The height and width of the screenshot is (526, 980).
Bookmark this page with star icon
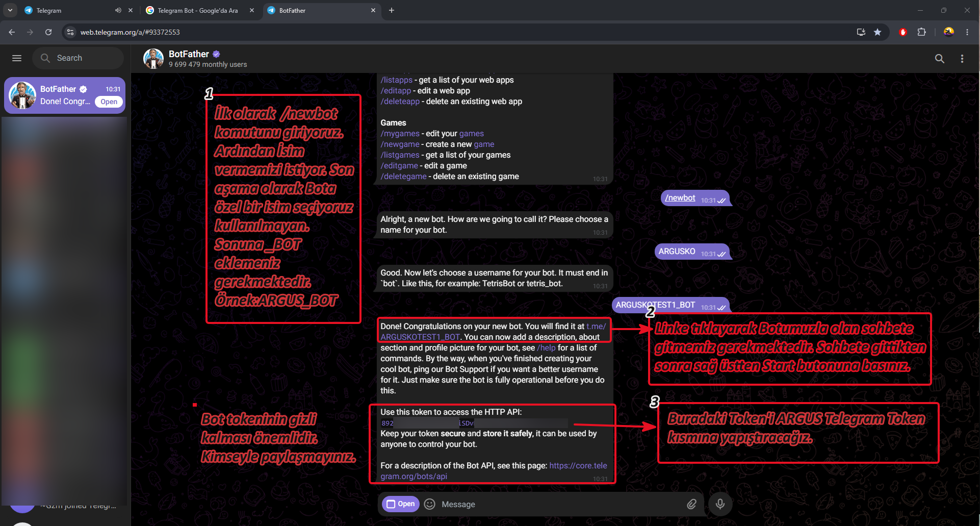pyautogui.click(x=878, y=32)
